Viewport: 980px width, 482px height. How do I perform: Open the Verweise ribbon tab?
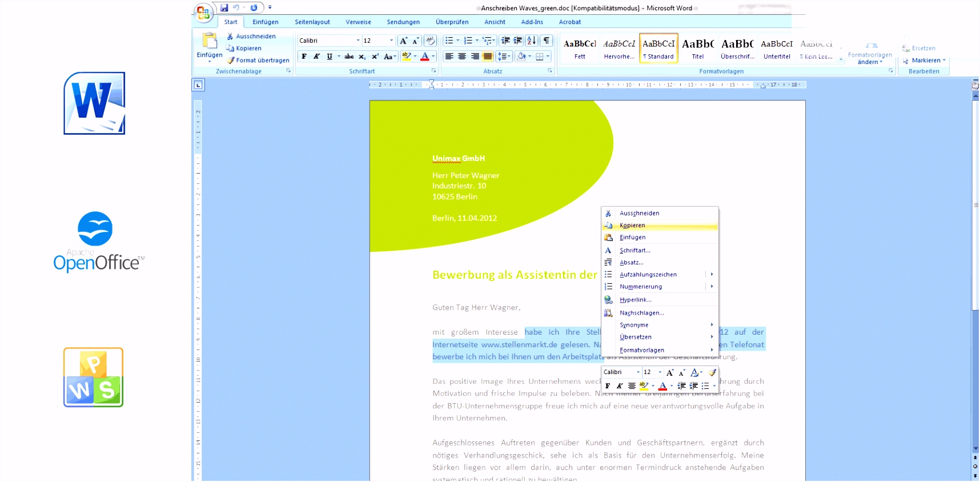click(x=358, y=22)
